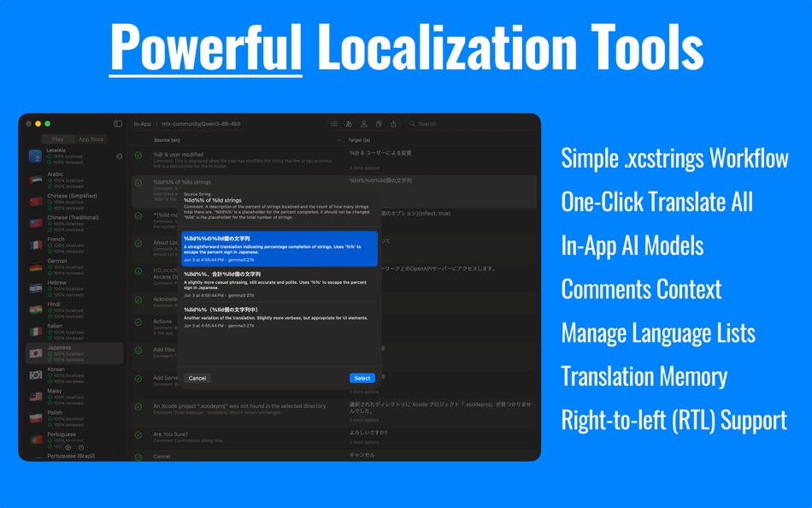Open the user account icon in toolbar
Screen dimensions: 812x508
[x=364, y=124]
